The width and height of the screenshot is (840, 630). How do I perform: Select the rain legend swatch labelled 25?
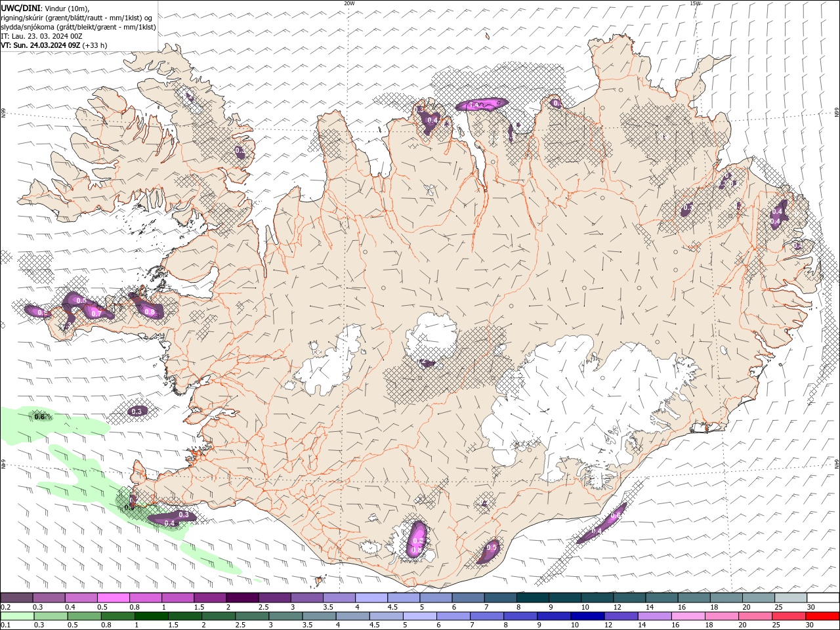point(788,616)
